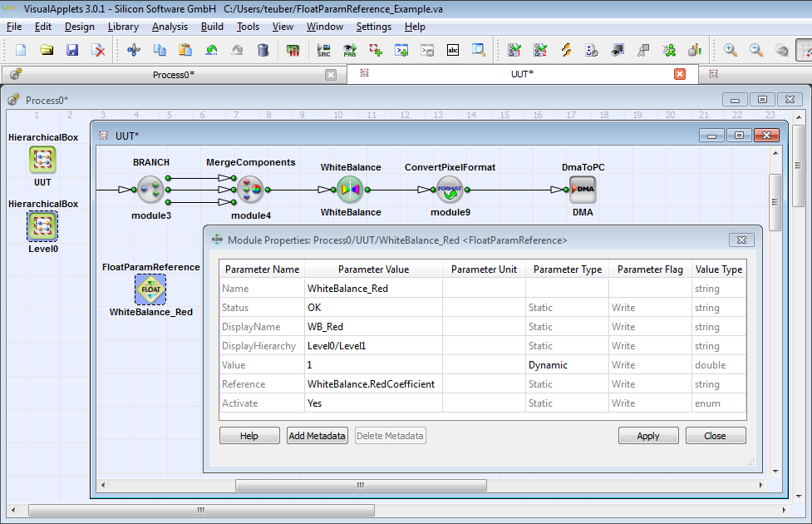This screenshot has width=812, height=524.
Task: Click the Delete trash can toolbar icon
Action: [x=263, y=50]
